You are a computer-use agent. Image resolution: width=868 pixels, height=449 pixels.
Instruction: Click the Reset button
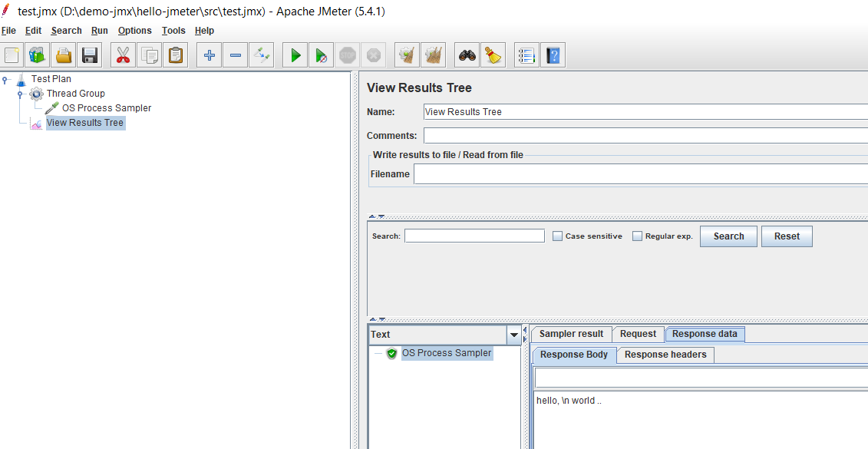point(787,236)
